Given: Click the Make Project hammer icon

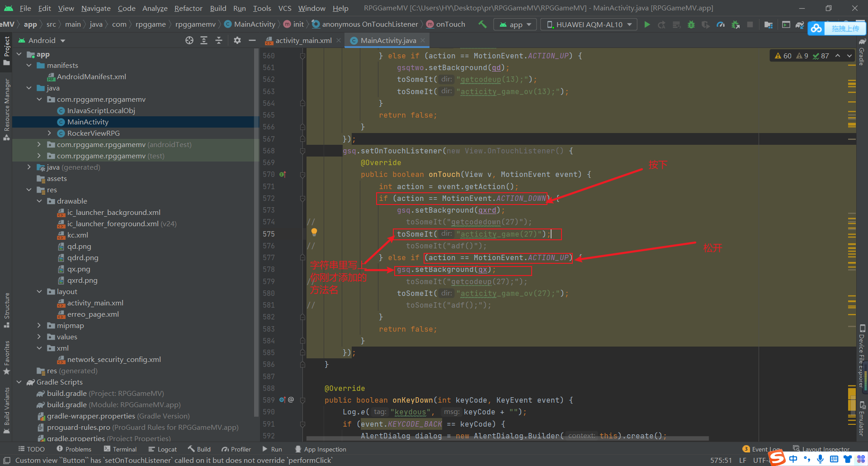Looking at the screenshot, I should pyautogui.click(x=482, y=24).
